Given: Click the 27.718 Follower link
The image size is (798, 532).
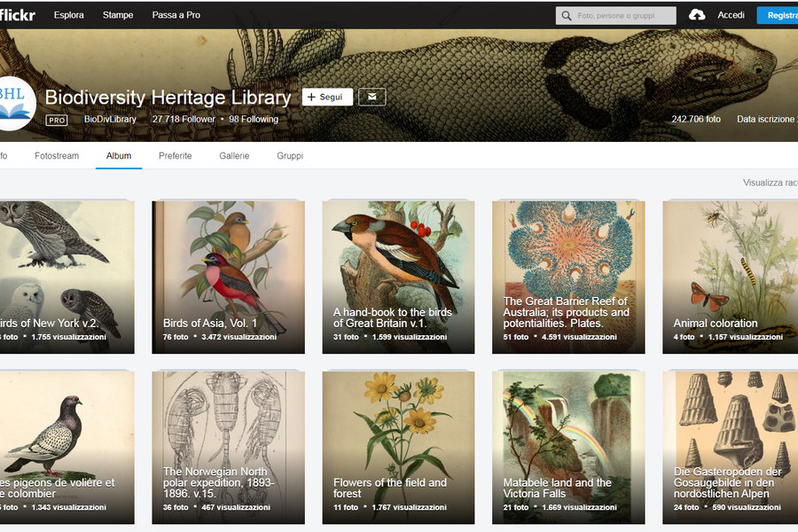Looking at the screenshot, I should click(184, 119).
